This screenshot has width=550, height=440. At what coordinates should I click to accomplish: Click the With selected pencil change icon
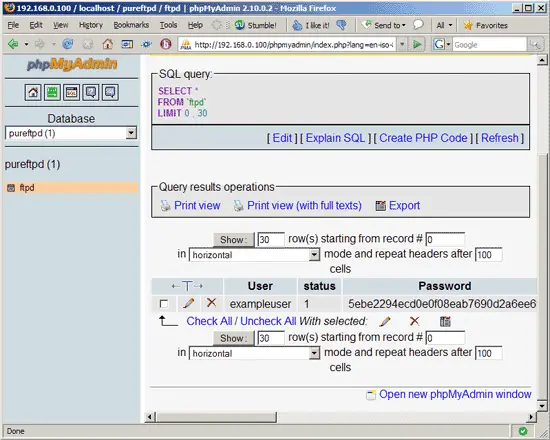pos(385,321)
